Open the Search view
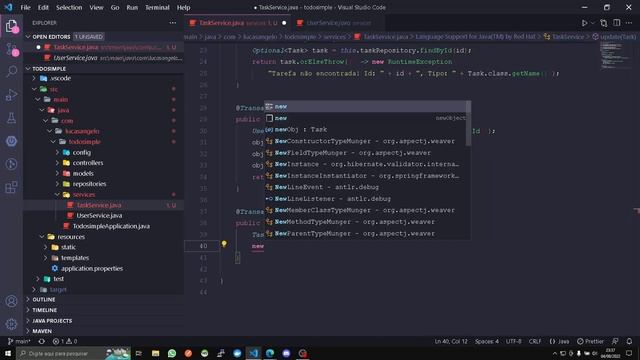The height and width of the screenshot is (360, 640). point(11,72)
